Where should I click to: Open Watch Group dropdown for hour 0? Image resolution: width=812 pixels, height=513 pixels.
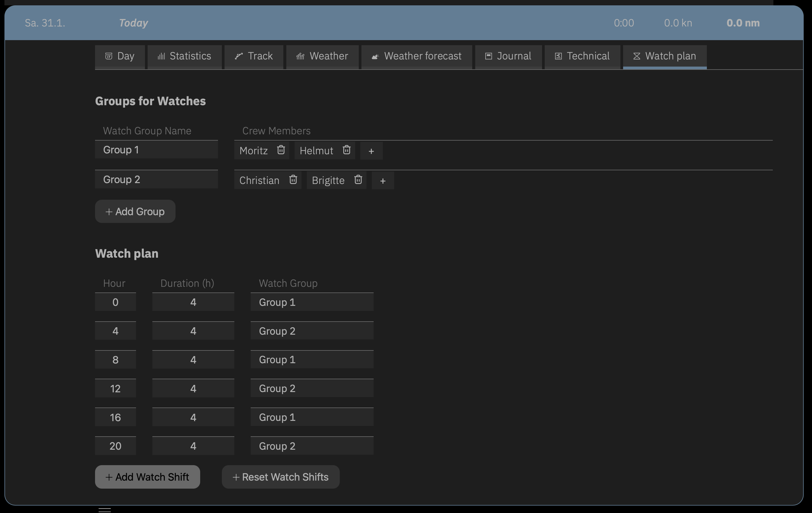click(312, 302)
